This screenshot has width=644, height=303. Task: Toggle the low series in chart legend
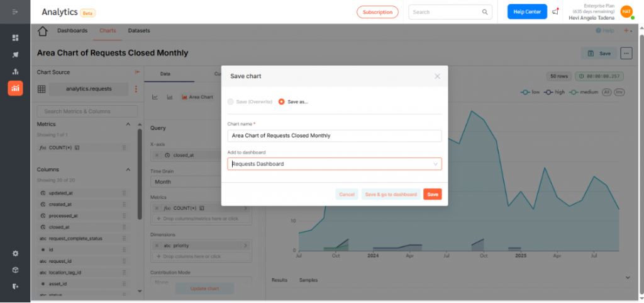pyautogui.click(x=531, y=93)
